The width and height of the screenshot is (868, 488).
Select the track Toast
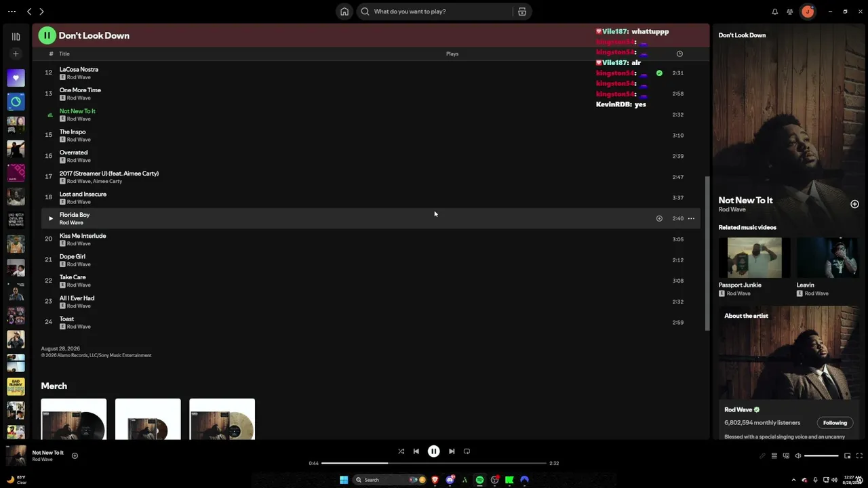[x=66, y=319]
